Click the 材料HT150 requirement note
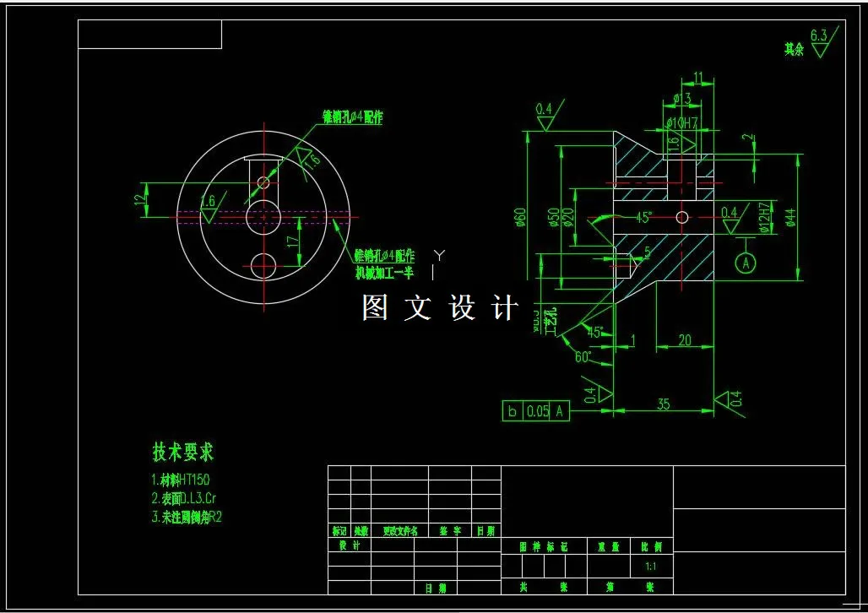The width and height of the screenshot is (868, 613). tap(180, 478)
